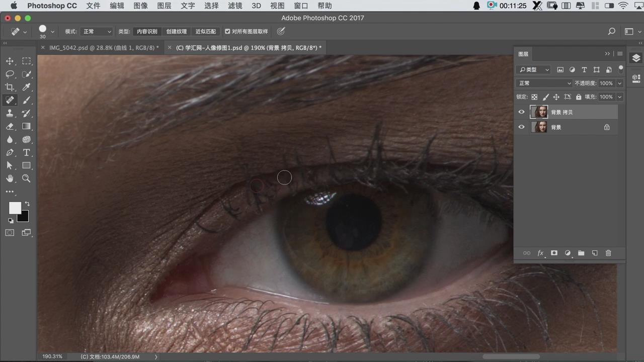
Task: Click the foreground color swatch
Action: (15, 208)
